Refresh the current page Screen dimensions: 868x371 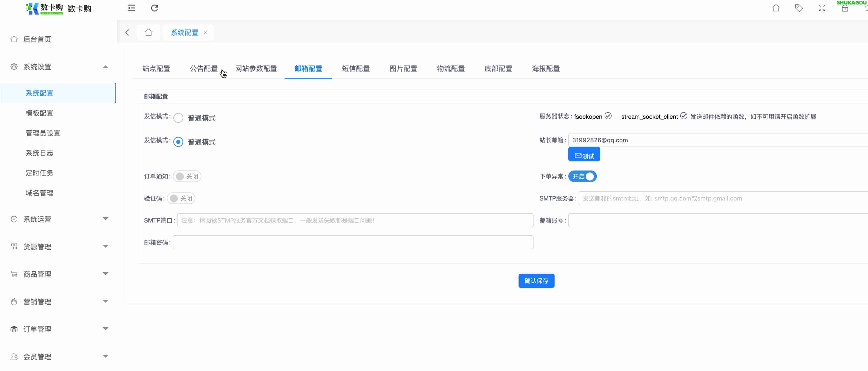pyautogui.click(x=154, y=8)
